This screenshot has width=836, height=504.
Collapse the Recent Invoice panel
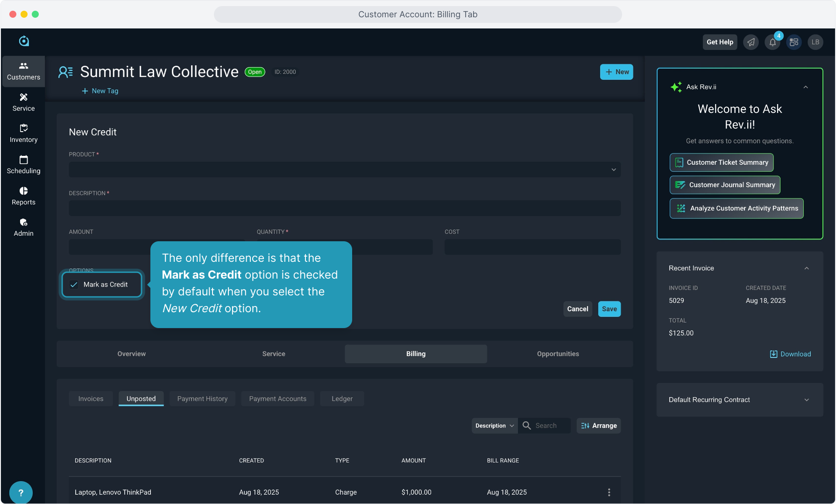806,268
